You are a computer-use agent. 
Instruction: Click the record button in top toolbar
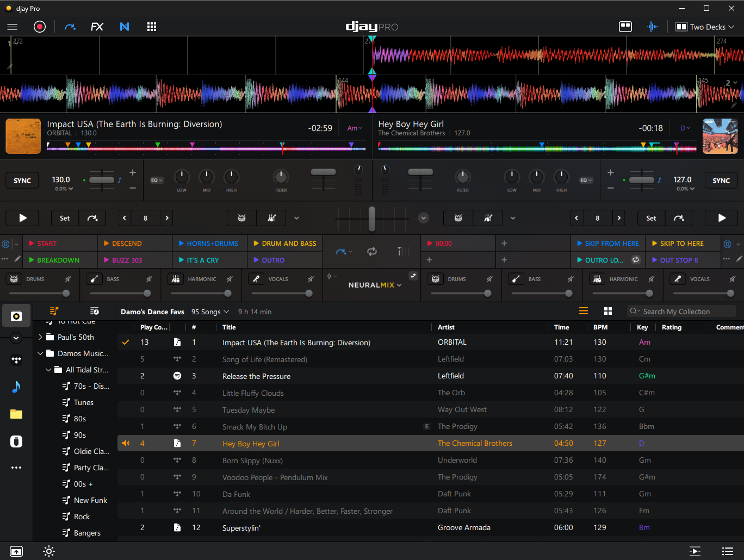point(40,27)
